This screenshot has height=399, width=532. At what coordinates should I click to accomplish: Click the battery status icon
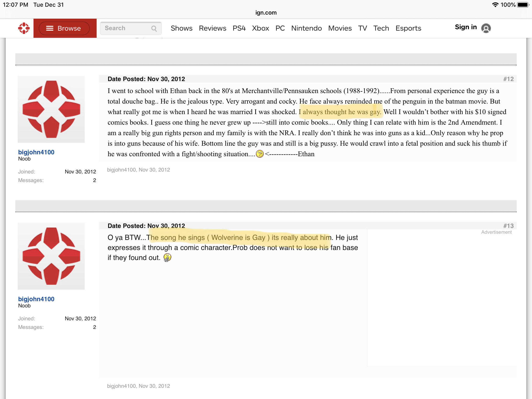tap(523, 5)
